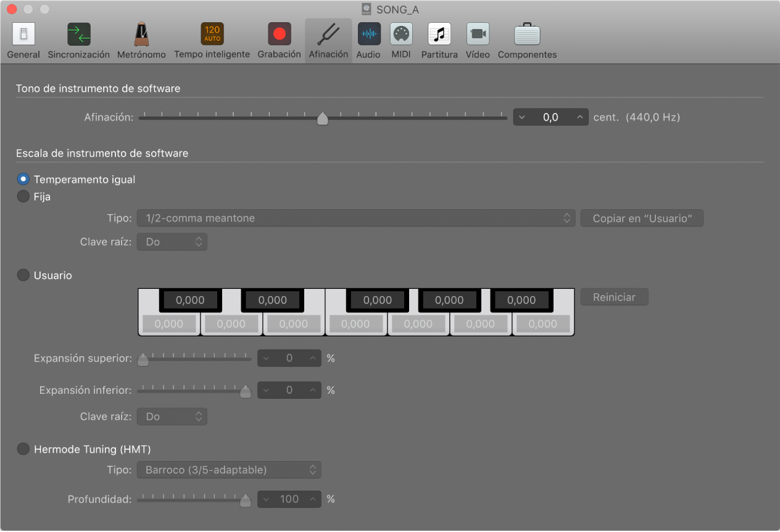780x532 pixels.
Task: Open Clave raíz dropdown under Fija
Action: 172,242
